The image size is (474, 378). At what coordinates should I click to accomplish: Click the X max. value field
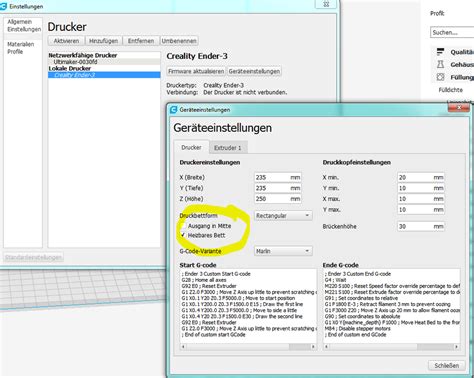(x=421, y=199)
